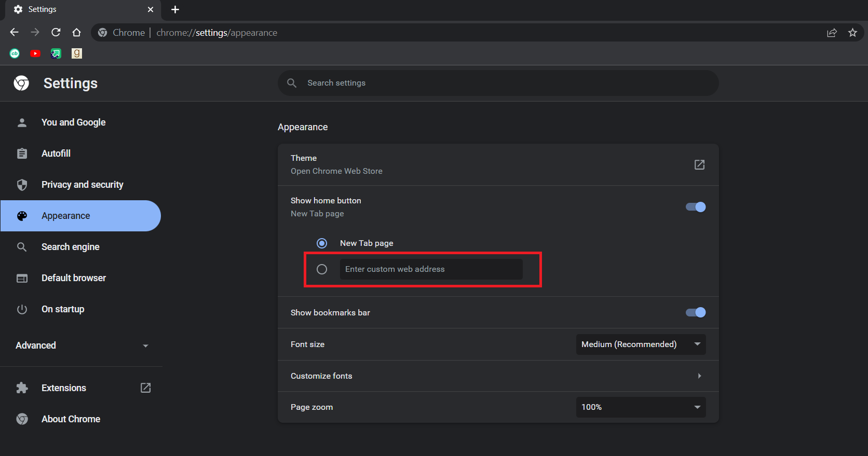The height and width of the screenshot is (456, 868).
Task: Click the Settings page title
Action: pyautogui.click(x=71, y=84)
